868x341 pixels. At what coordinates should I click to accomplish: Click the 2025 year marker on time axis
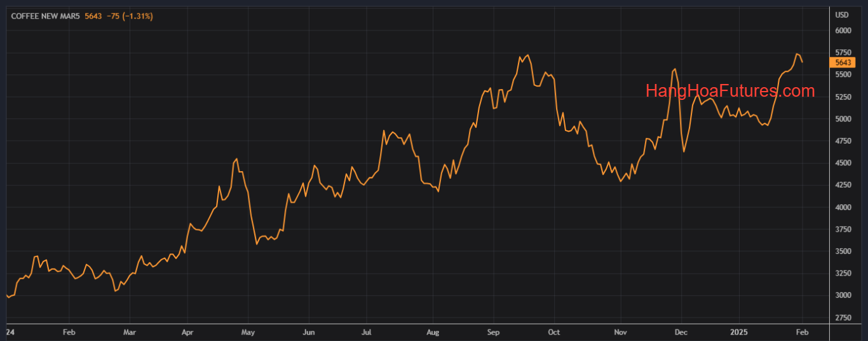coord(739,332)
